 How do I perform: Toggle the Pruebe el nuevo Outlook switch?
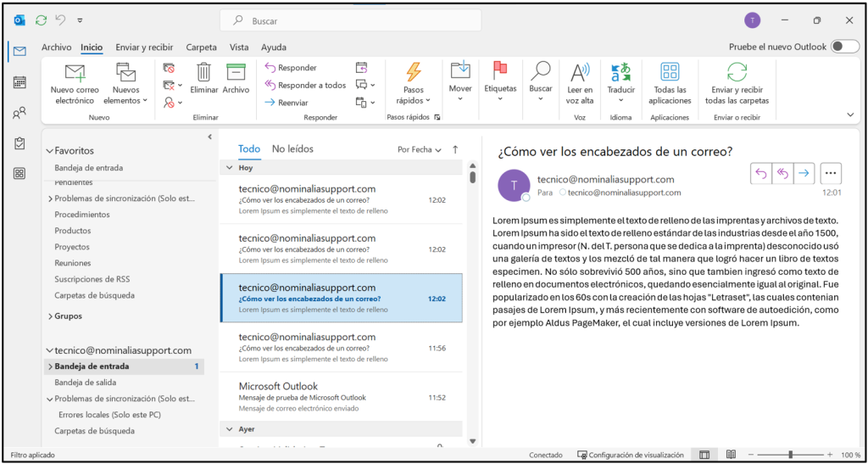[x=844, y=47]
